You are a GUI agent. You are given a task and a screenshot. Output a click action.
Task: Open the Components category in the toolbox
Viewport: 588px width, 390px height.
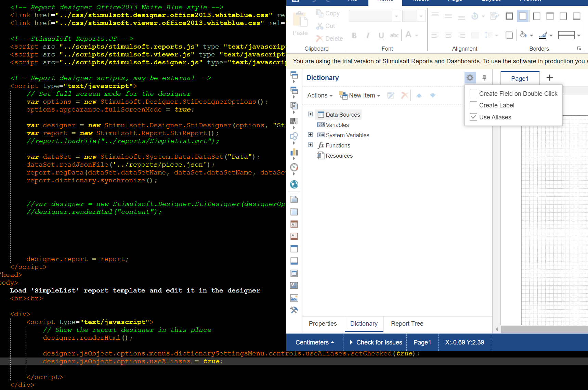294,108
